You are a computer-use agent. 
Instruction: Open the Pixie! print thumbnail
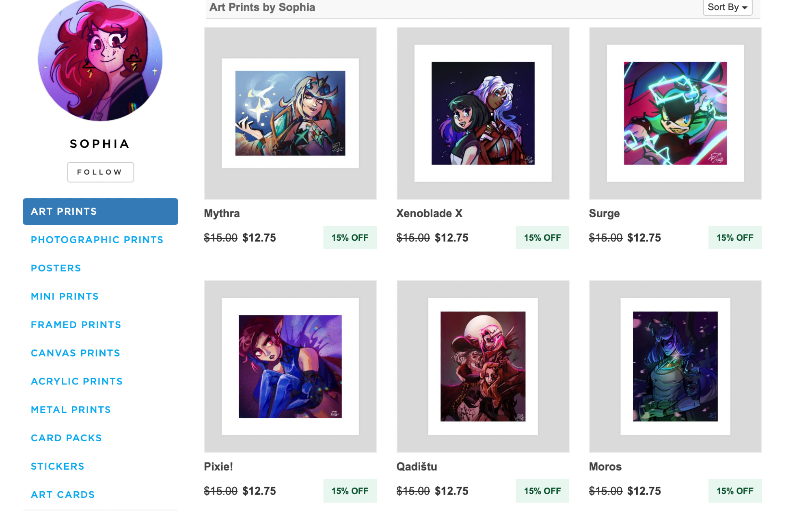290,366
